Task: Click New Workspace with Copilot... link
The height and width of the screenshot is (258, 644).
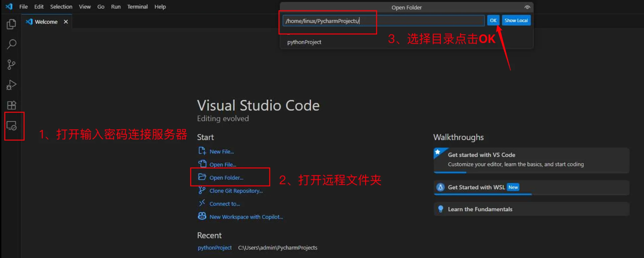Action: pyautogui.click(x=246, y=217)
